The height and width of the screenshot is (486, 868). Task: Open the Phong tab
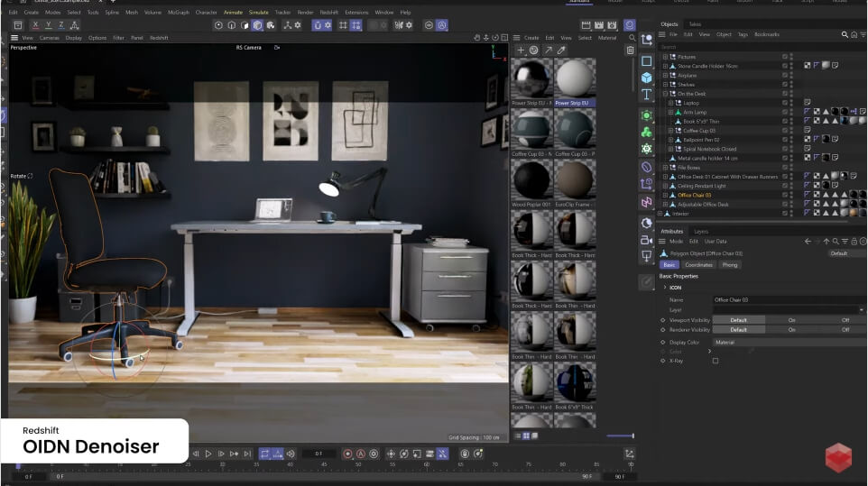coord(730,265)
